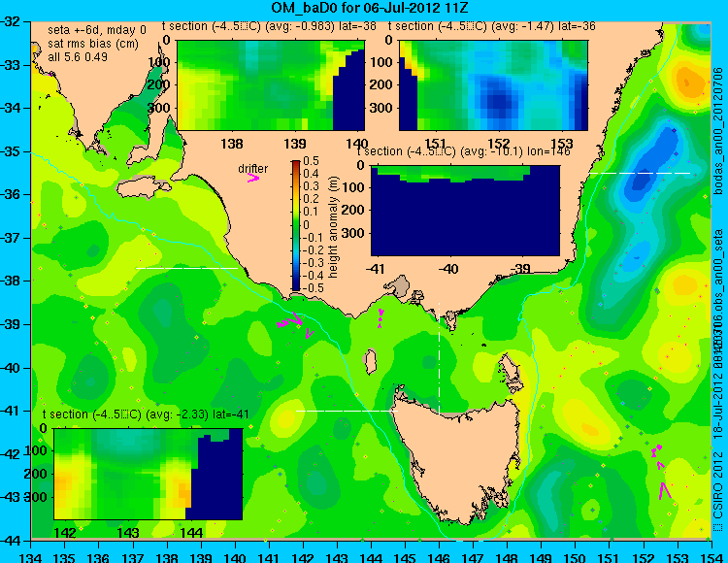This screenshot has width=728, height=563.
Task: Click the orange warm eddy near the top-right corner
Action: (x=689, y=82)
